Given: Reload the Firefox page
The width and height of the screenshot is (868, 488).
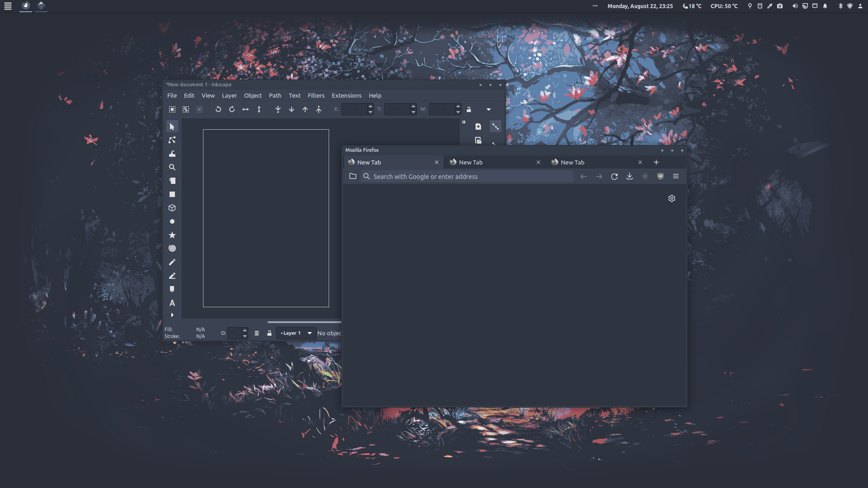Looking at the screenshot, I should [614, 177].
